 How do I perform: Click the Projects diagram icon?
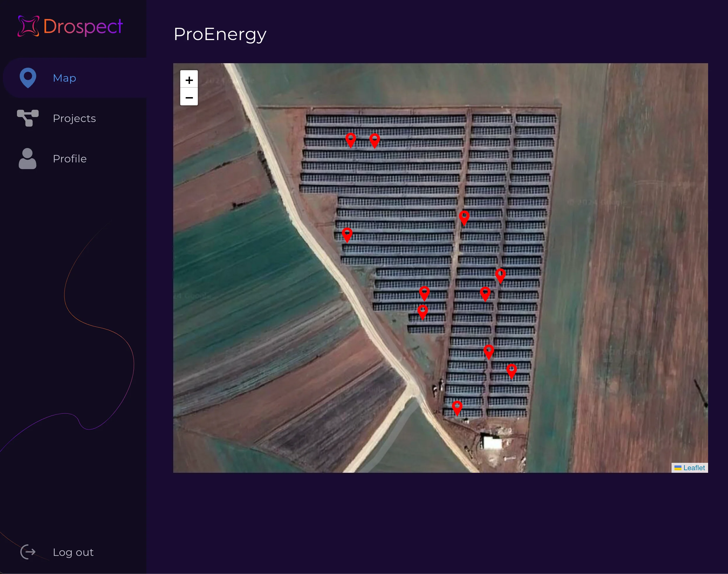[x=28, y=118]
